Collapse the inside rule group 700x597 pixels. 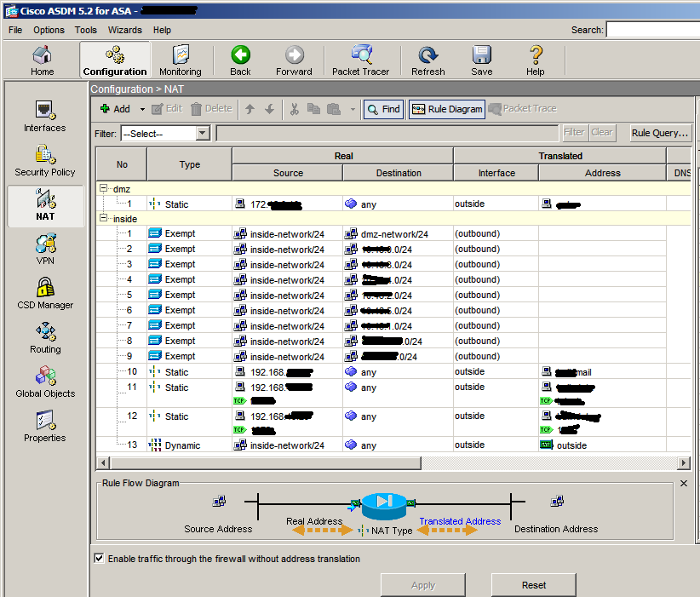click(x=104, y=218)
